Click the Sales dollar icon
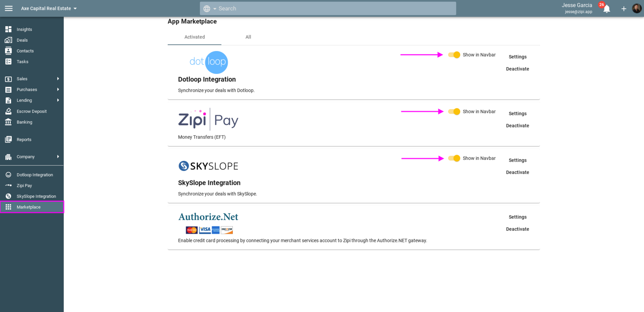This screenshot has width=644, height=312. [8, 79]
